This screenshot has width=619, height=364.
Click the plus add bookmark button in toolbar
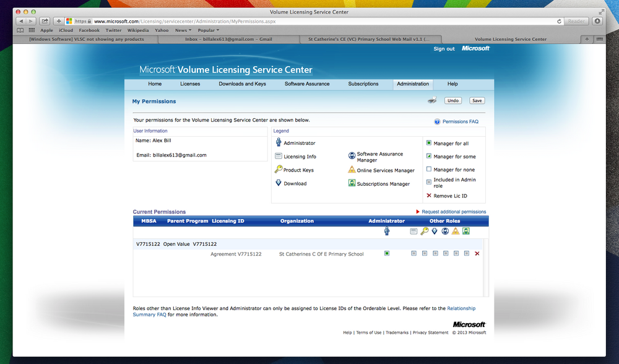tap(59, 21)
